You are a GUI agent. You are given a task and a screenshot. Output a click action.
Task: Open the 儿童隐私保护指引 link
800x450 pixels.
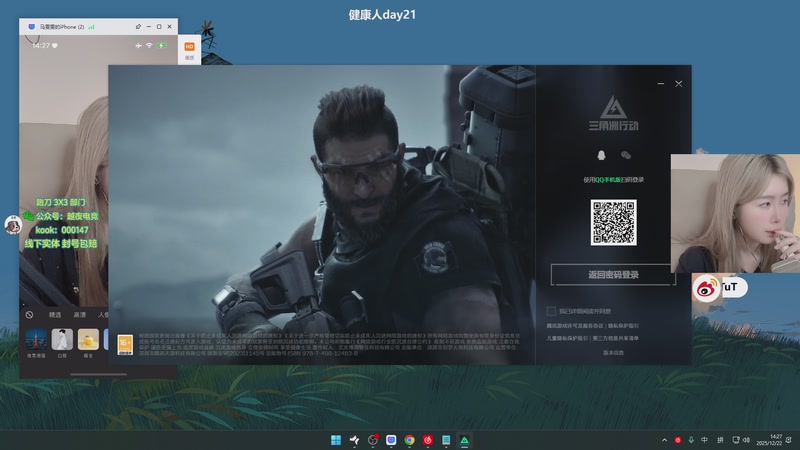567,338
